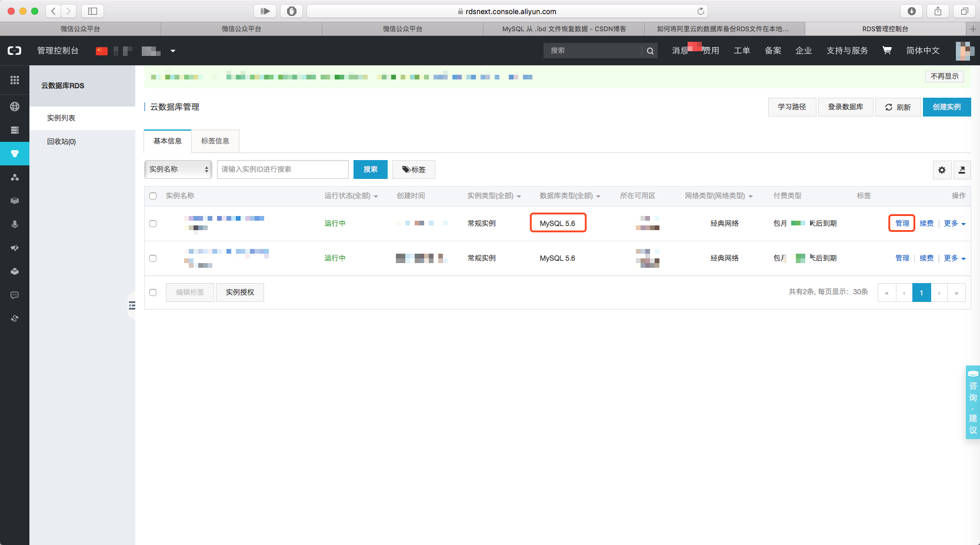Click 管理 link for the first instance
Viewport: 980px width, 545px height.
902,224
